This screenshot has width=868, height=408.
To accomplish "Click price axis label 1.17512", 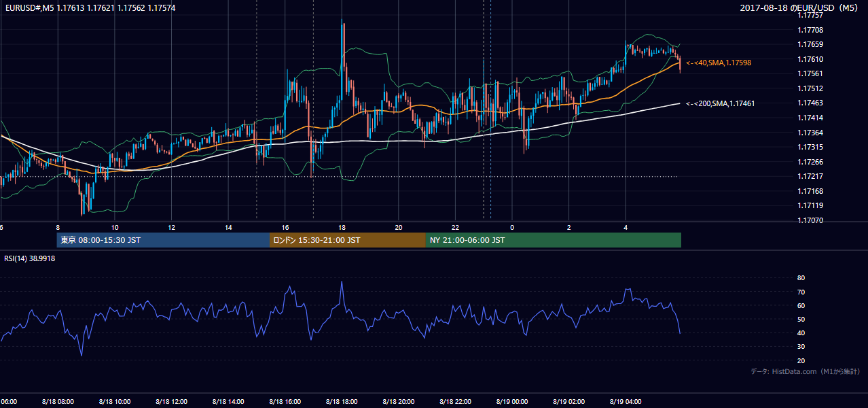I will tap(810, 88).
